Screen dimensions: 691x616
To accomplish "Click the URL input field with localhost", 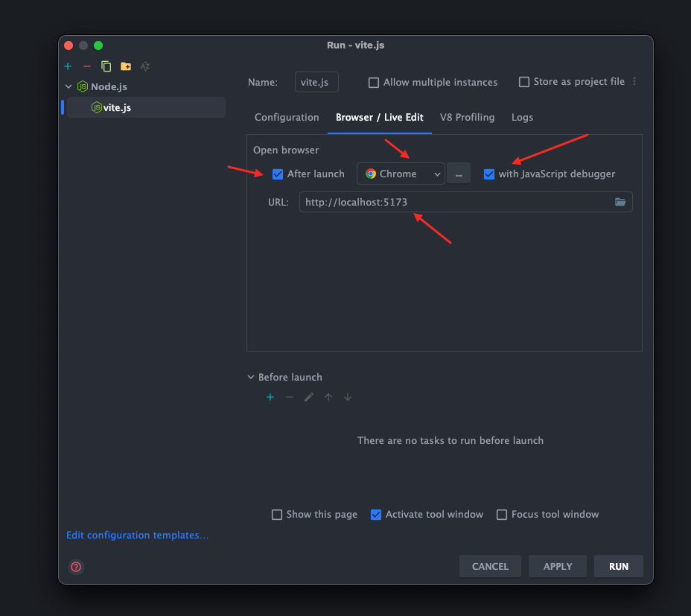I will [x=454, y=202].
